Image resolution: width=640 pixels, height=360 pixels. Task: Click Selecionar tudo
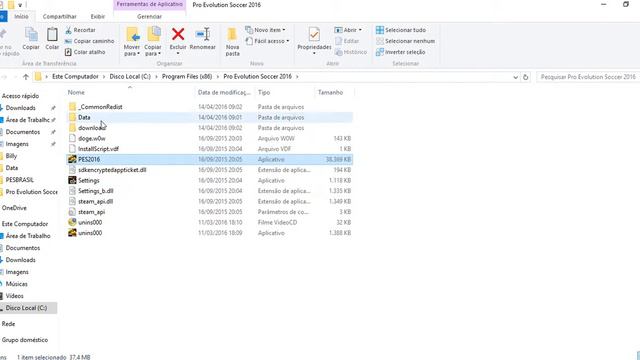pyautogui.click(x=401, y=30)
